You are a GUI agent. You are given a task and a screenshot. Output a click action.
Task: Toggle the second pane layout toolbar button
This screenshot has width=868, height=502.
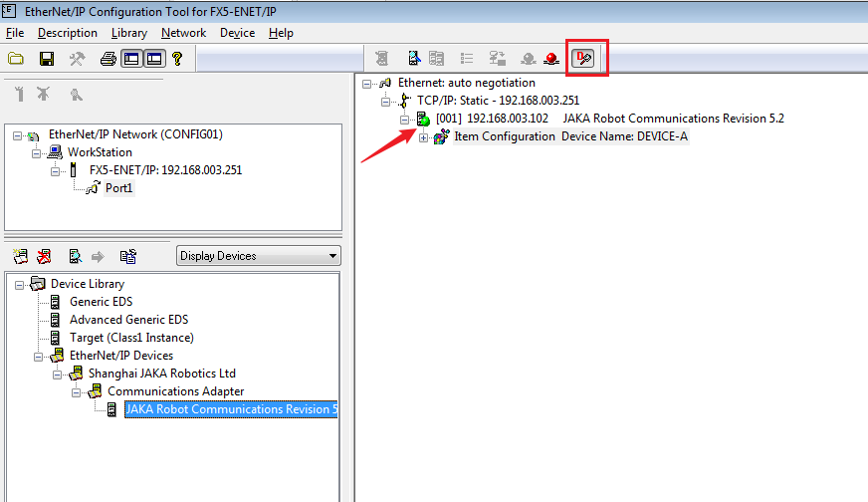click(x=154, y=59)
